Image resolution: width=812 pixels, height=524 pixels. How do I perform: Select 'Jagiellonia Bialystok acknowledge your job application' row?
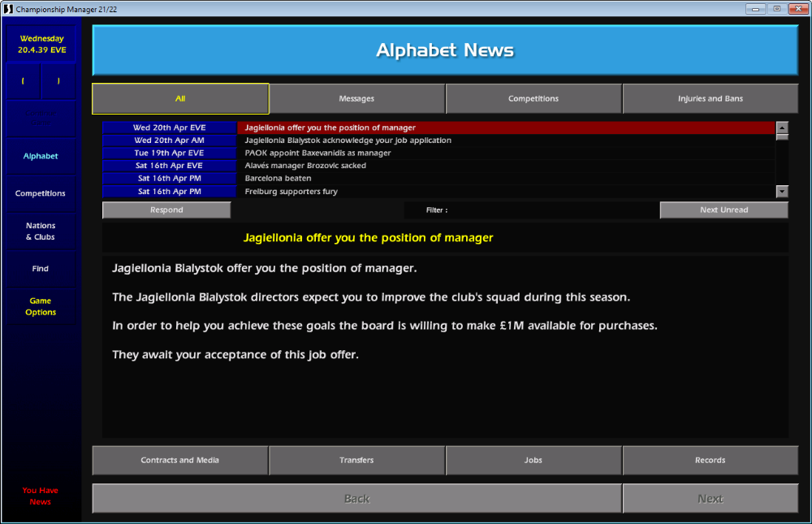pyautogui.click(x=506, y=141)
